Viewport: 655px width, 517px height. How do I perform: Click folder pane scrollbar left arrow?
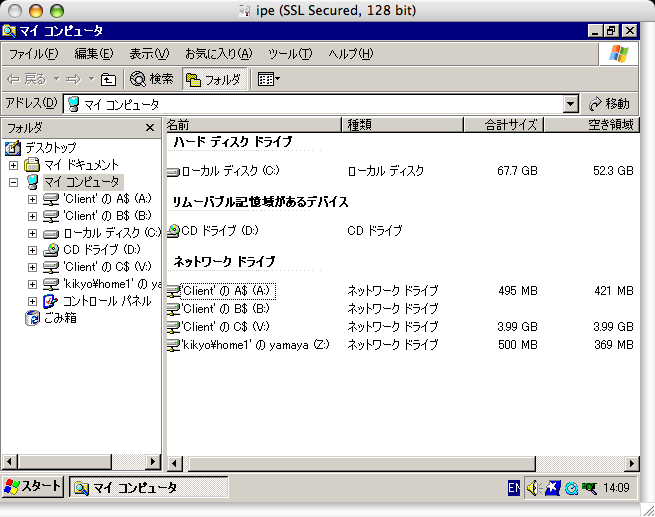pos(9,462)
